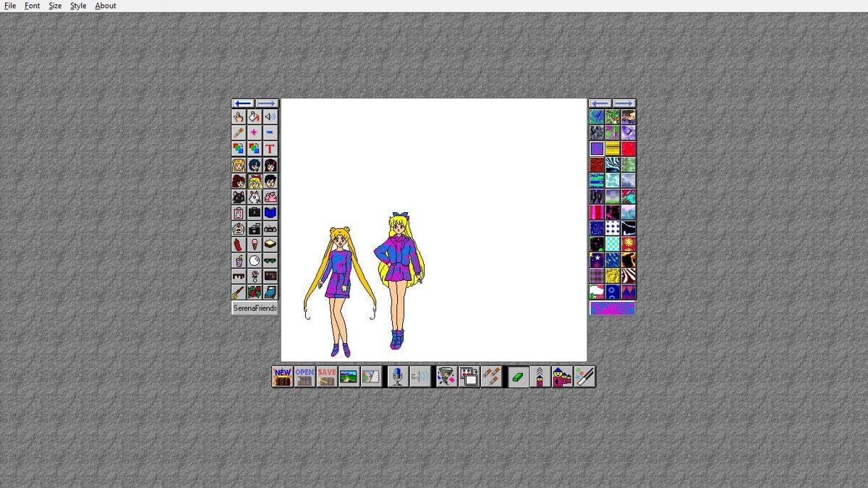Screen dimensions: 868x488
Task: Click the current pattern preview bar
Action: click(x=613, y=308)
